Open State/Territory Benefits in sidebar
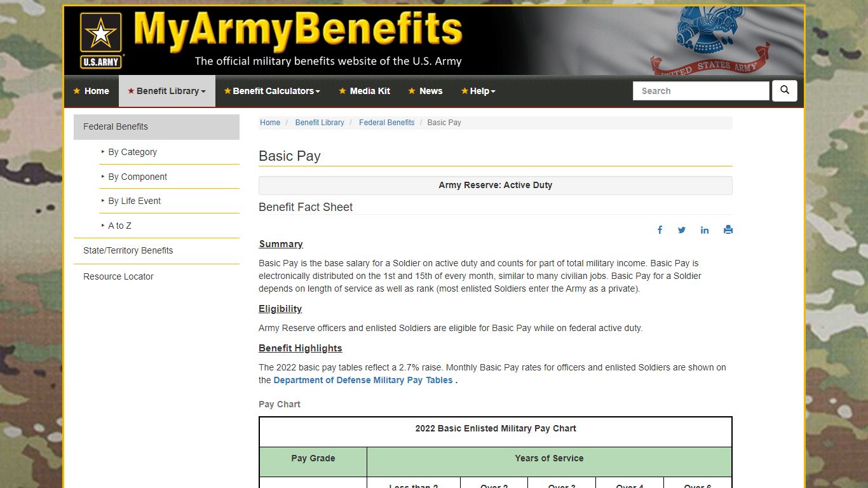The image size is (868, 488). pyautogui.click(x=156, y=250)
